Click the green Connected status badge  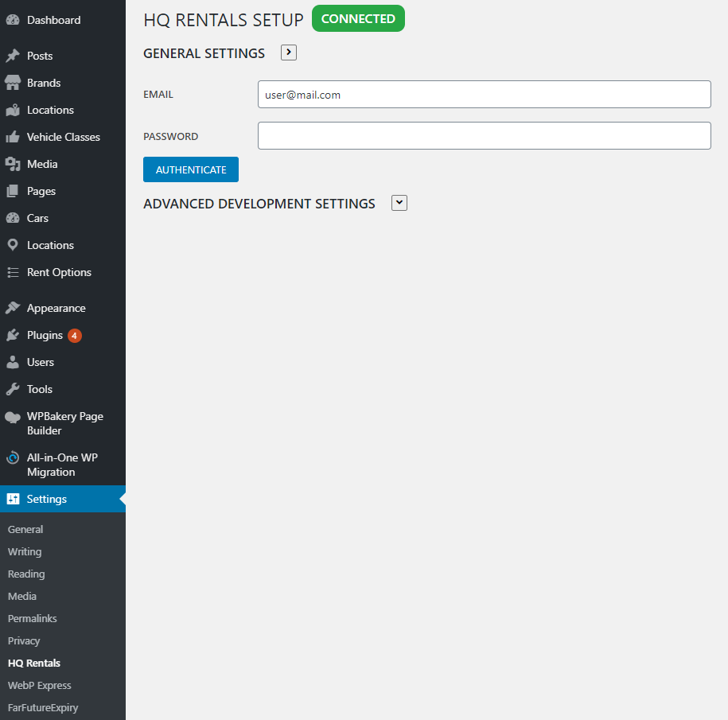(358, 18)
